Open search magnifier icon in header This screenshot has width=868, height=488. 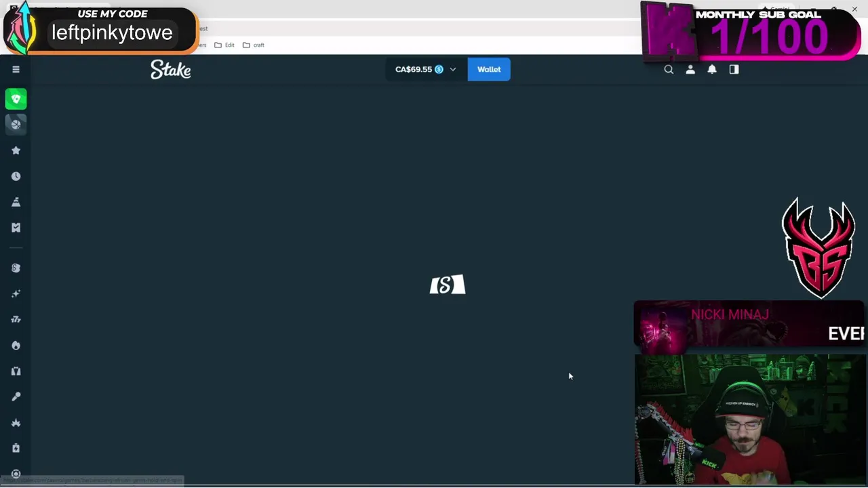coord(669,69)
